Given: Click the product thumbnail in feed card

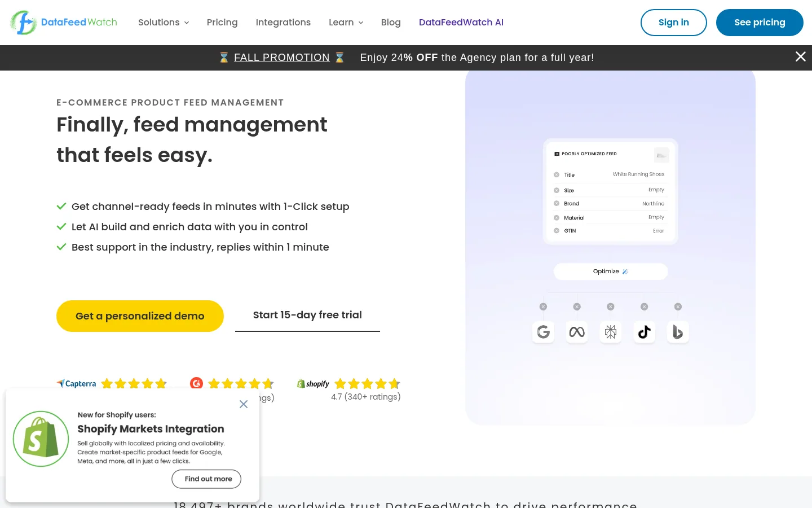Looking at the screenshot, I should click(x=661, y=155).
